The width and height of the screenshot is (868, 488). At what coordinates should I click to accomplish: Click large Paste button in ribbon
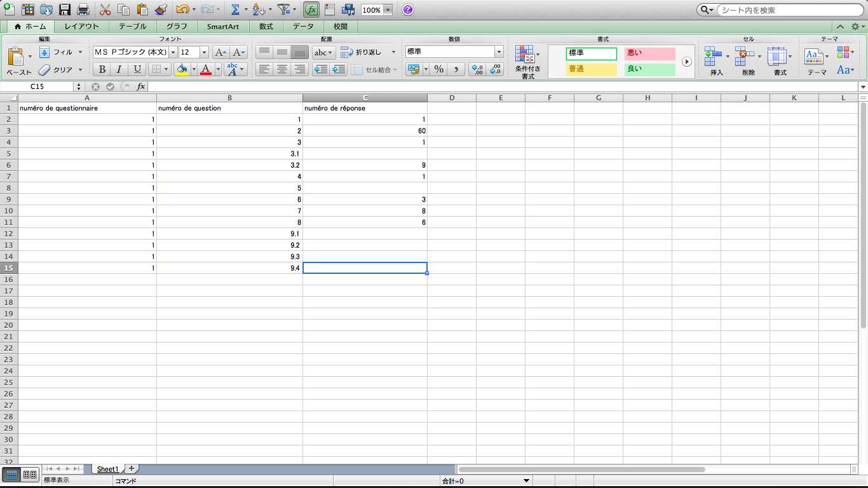pos(18,62)
